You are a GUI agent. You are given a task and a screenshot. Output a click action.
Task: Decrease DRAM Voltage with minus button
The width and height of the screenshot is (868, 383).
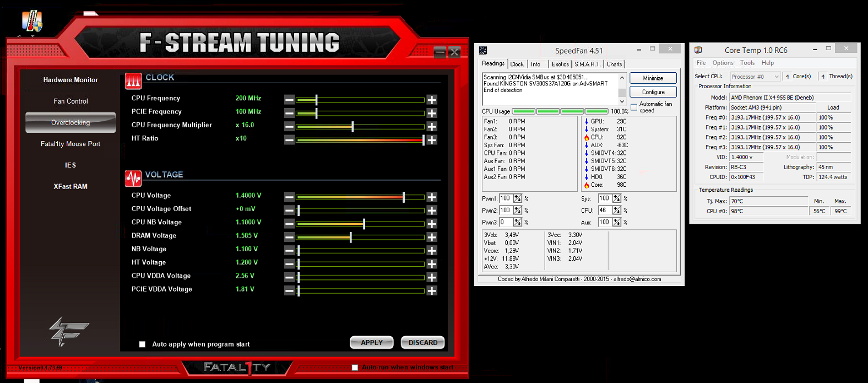[289, 237]
